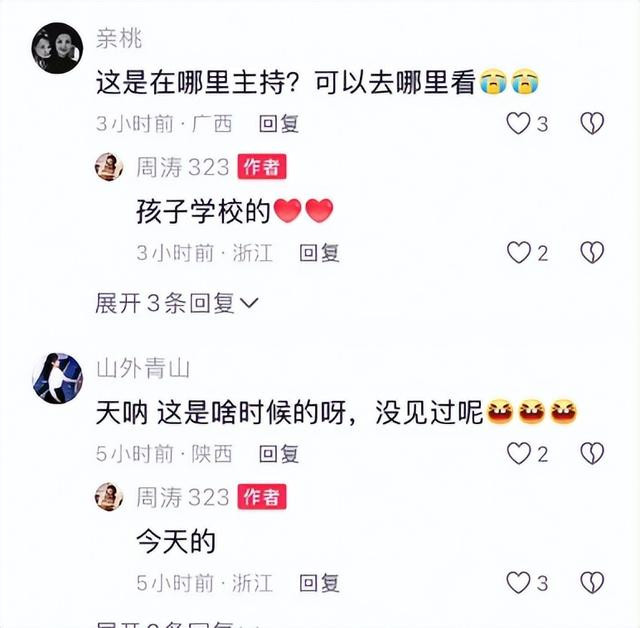The height and width of the screenshot is (628, 640).
Task: Expand the partially visible replies at bottom
Action: pyautogui.click(x=177, y=624)
